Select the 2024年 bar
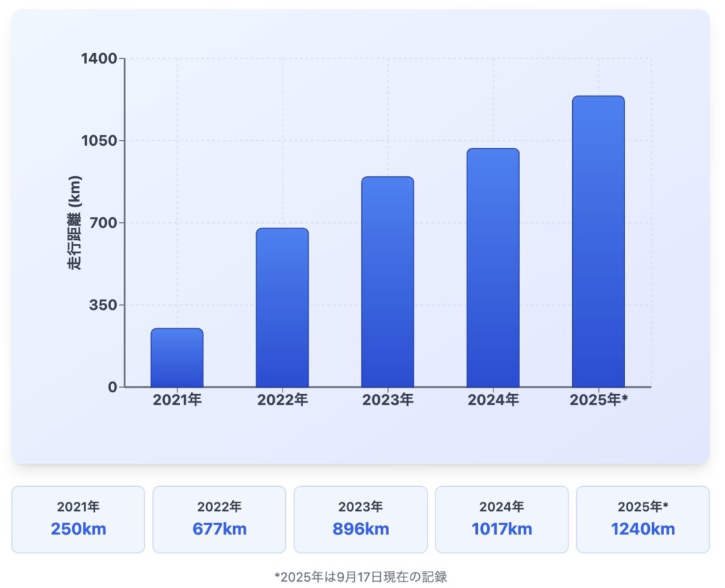Screen dimensions: 725x588 point(493,267)
